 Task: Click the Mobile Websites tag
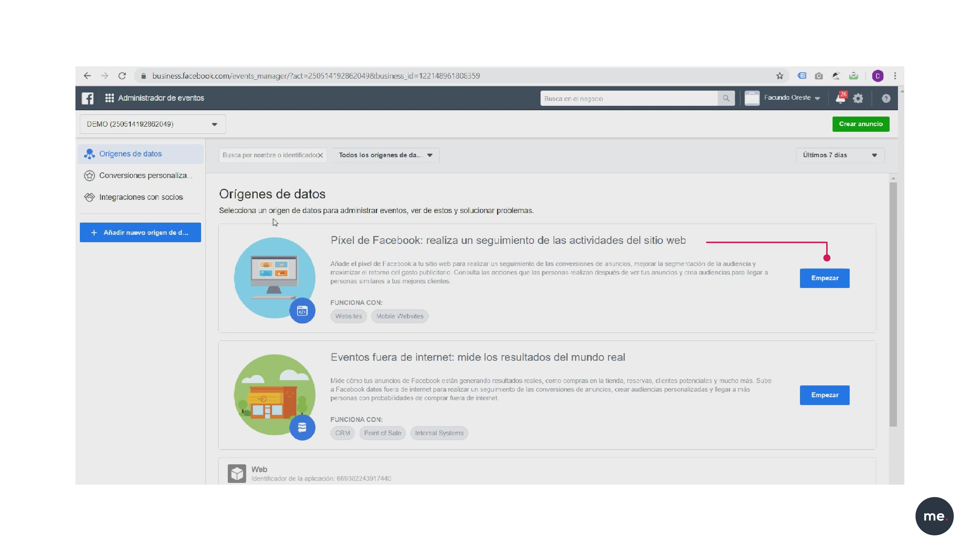[400, 316]
